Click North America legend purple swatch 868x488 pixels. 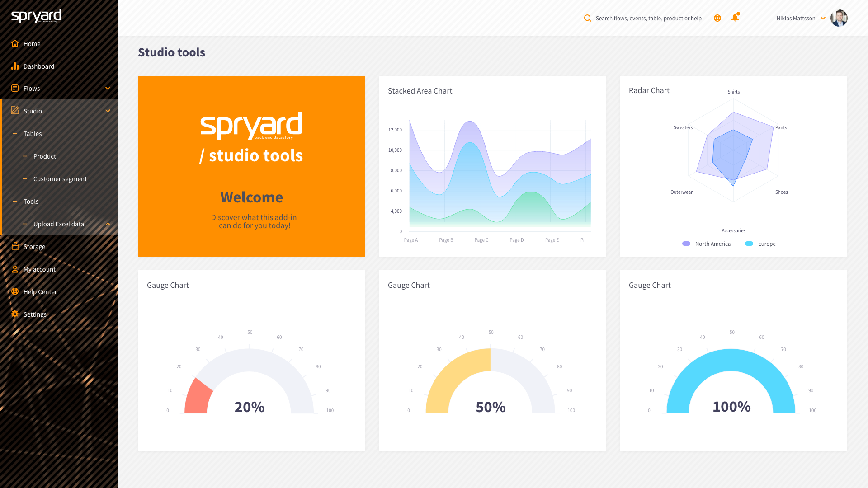click(686, 244)
